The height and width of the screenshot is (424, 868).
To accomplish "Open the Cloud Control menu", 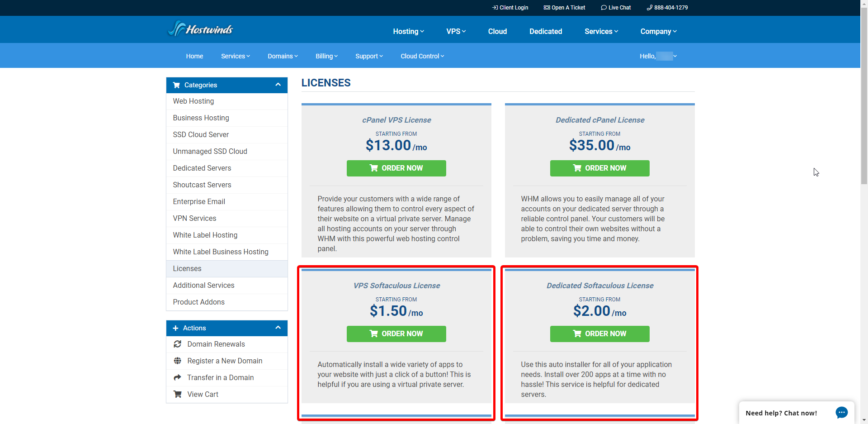I will tap(422, 56).
